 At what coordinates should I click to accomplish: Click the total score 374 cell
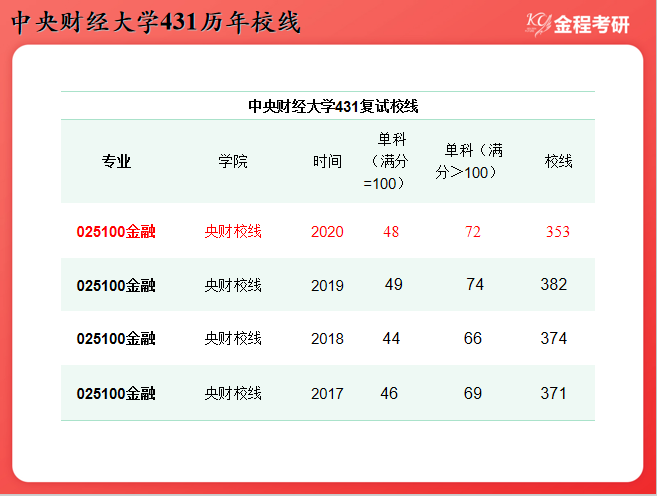click(554, 338)
